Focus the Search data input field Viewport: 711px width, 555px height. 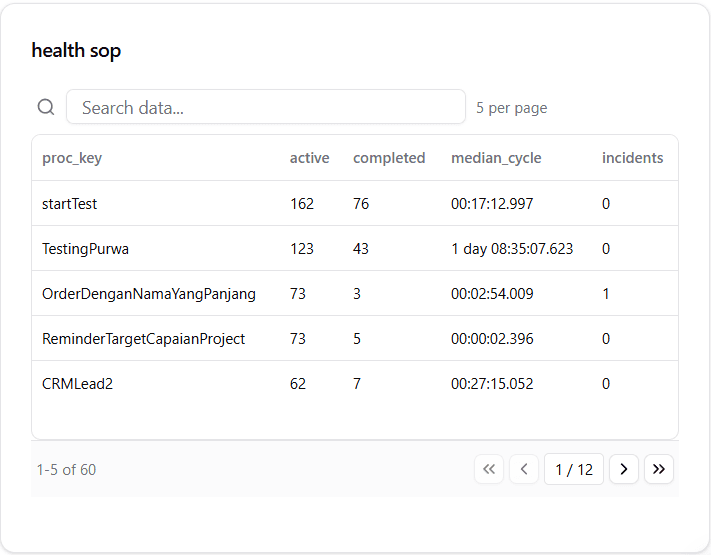point(265,108)
